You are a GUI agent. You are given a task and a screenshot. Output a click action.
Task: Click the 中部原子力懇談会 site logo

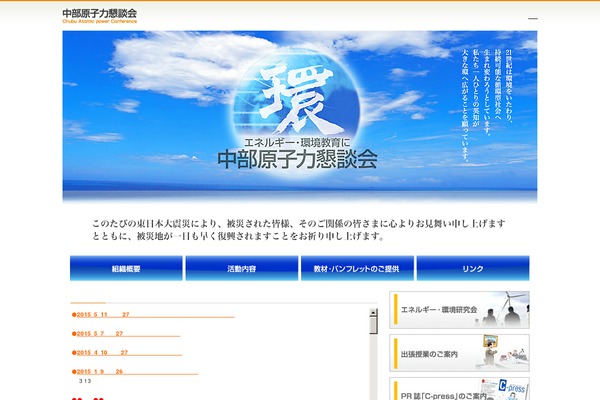[99, 15]
